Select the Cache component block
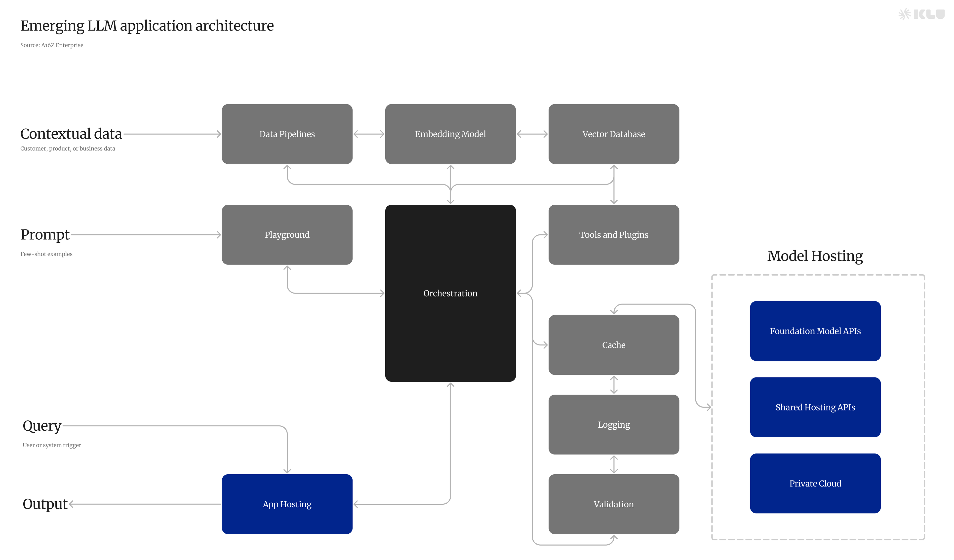Image resolution: width=954 pixels, height=560 pixels. tap(613, 345)
